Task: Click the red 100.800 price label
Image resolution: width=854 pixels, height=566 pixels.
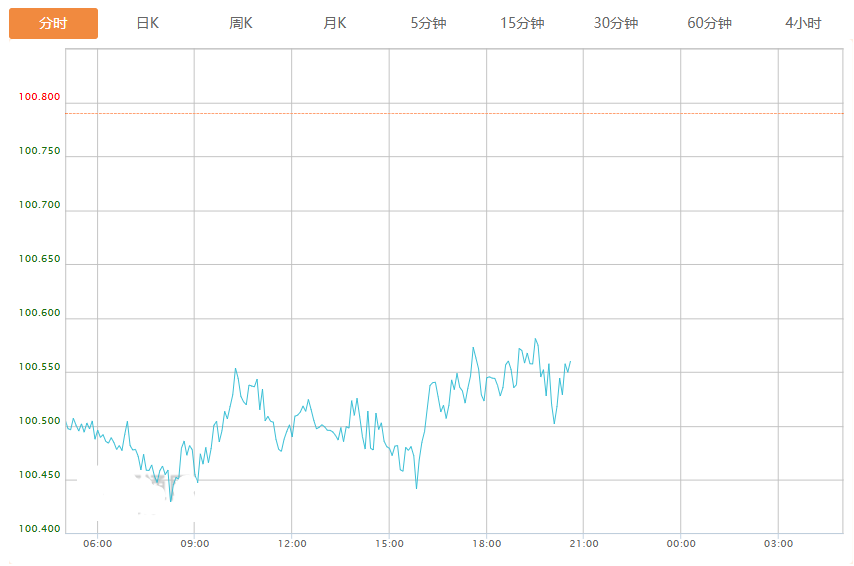Action: click(x=39, y=97)
